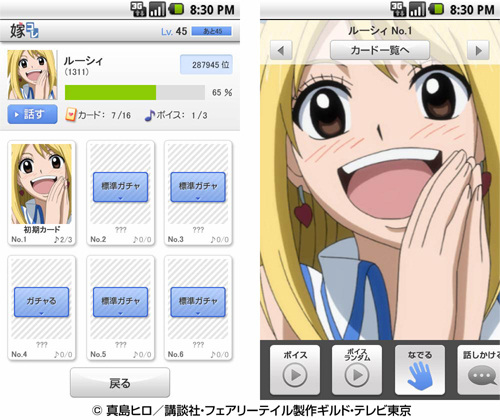Go to next card with right arrow
This screenshot has width=500, height=420.
[x=478, y=50]
